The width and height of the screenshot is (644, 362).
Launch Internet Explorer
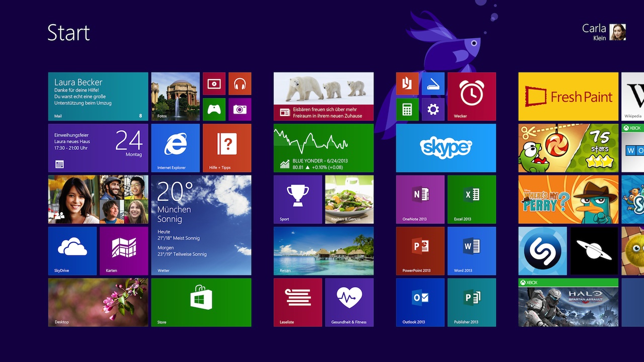(x=176, y=148)
